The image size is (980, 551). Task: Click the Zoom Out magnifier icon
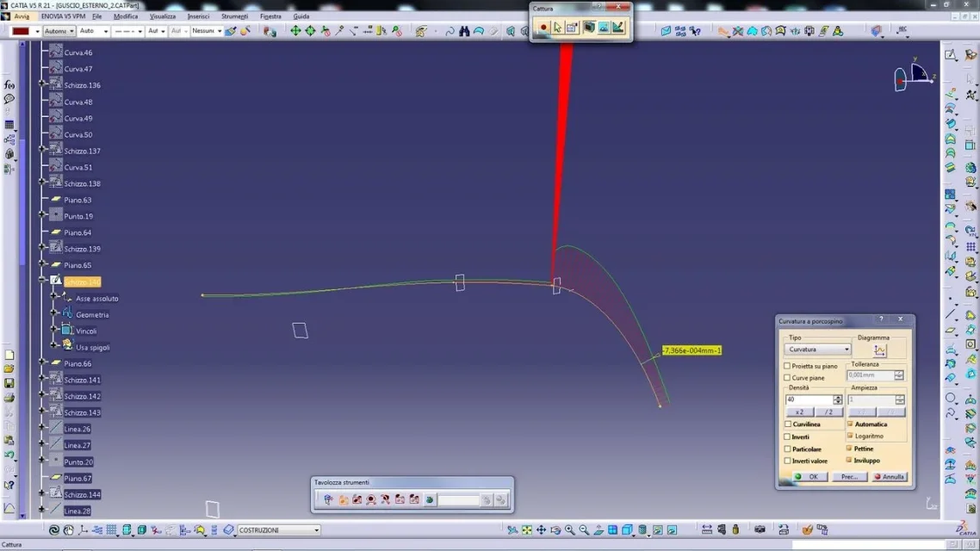tap(584, 529)
